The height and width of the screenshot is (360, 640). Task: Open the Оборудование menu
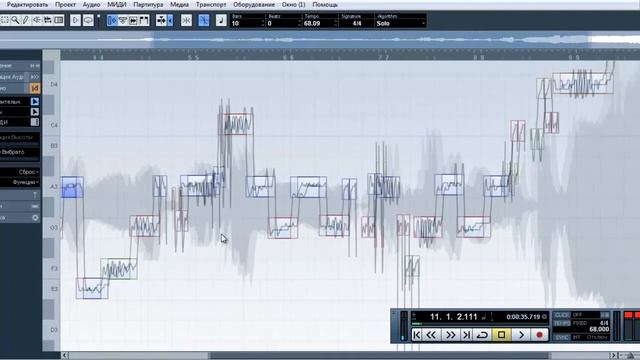point(254,4)
